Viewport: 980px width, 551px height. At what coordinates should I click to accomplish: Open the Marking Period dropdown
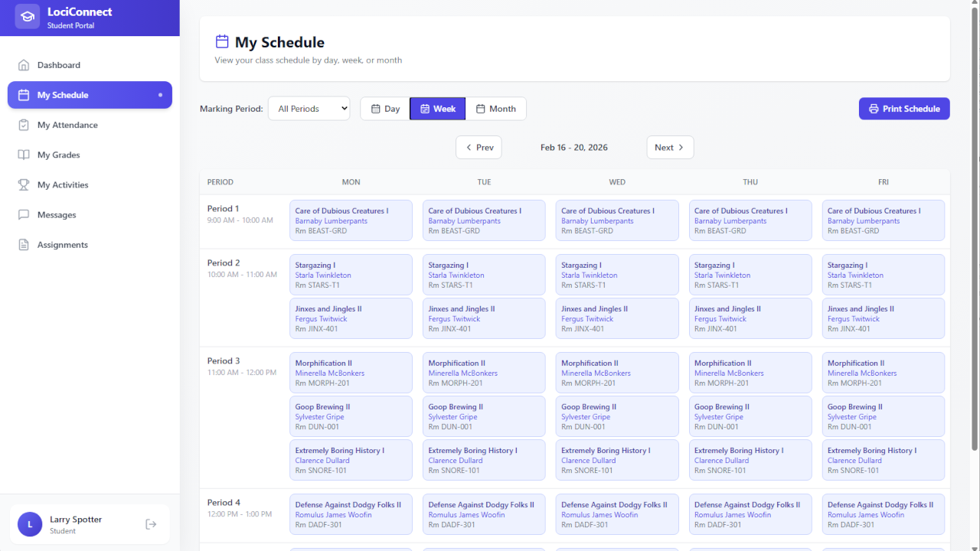pos(309,109)
